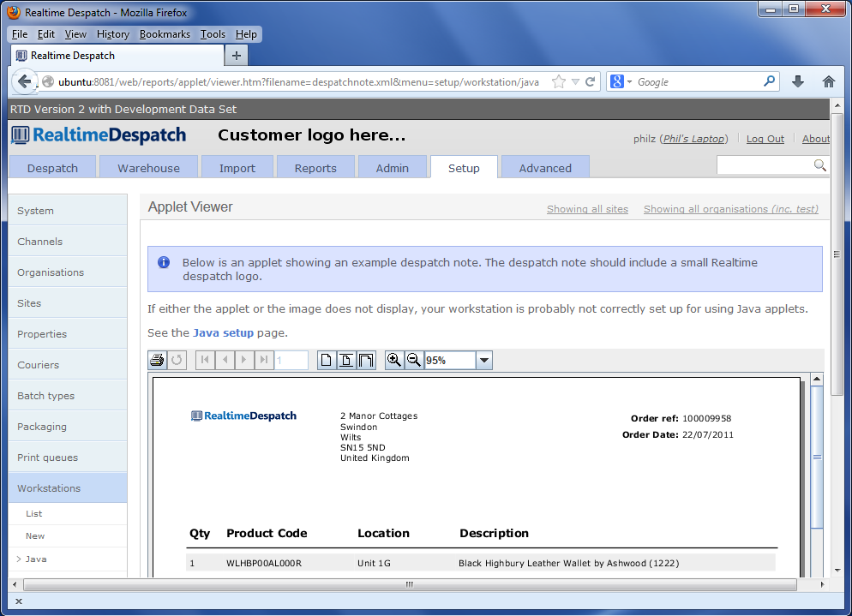Click the site search input box
Viewport: 852px width, 616px height.
tap(765, 165)
